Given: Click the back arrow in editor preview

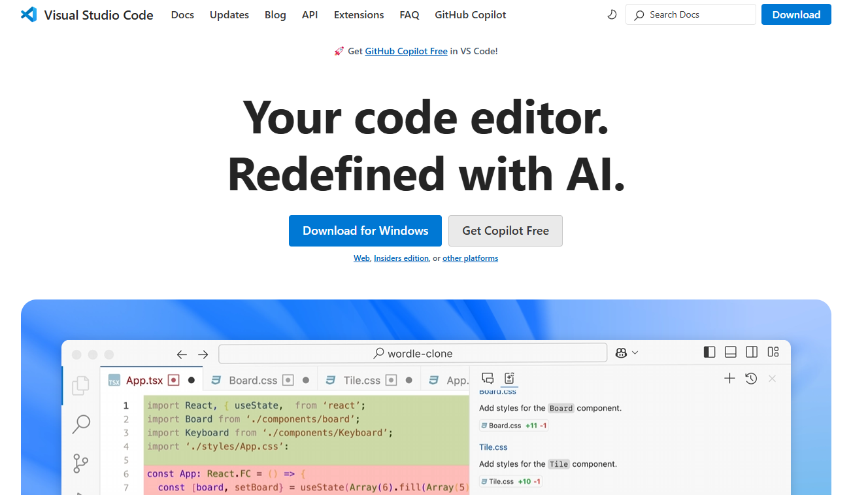Looking at the screenshot, I should [182, 354].
